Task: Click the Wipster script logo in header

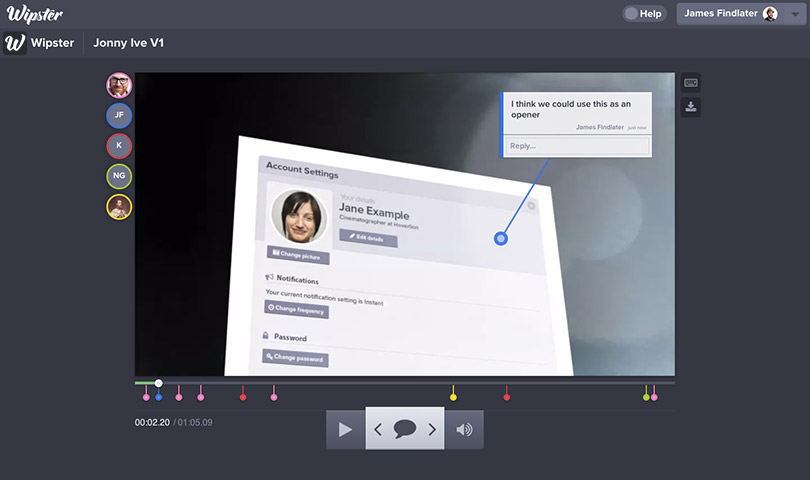Action: point(35,14)
